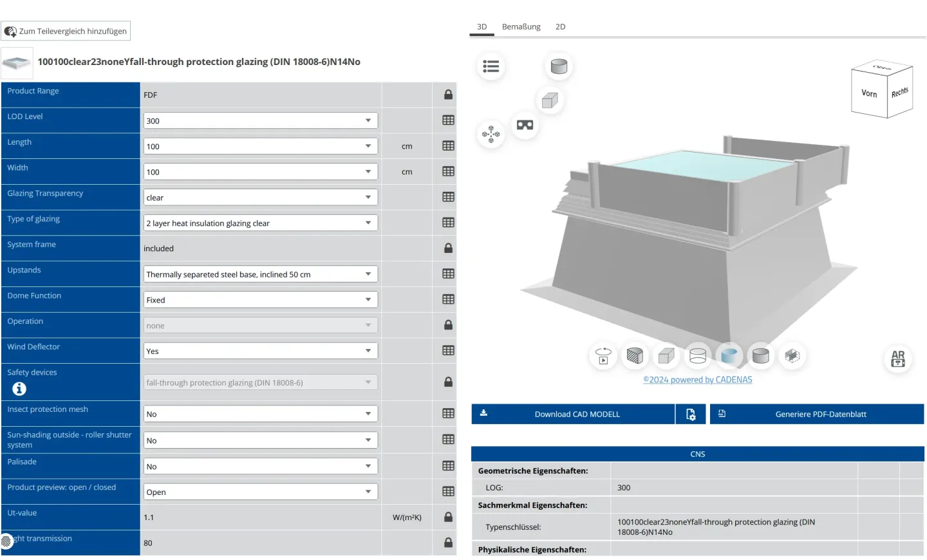Open the '©2024 powered by CADENAS' link
Viewport: 927px width, 560px height.
click(697, 380)
